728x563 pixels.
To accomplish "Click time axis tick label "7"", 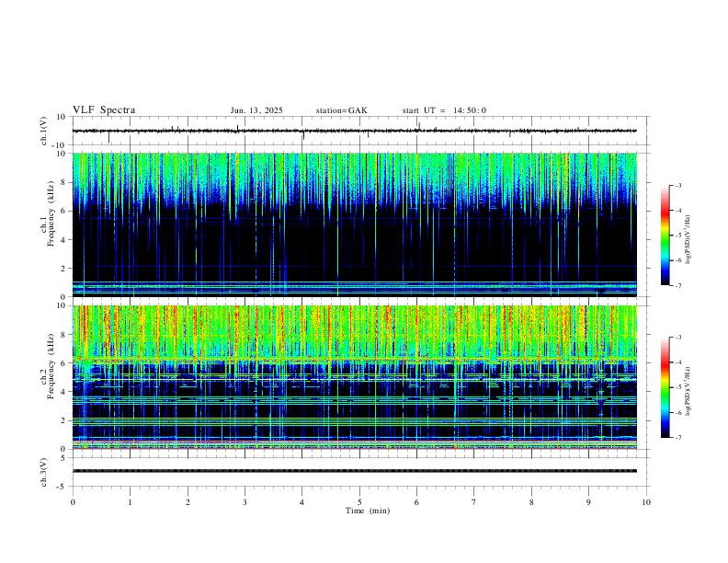I will [x=474, y=502].
